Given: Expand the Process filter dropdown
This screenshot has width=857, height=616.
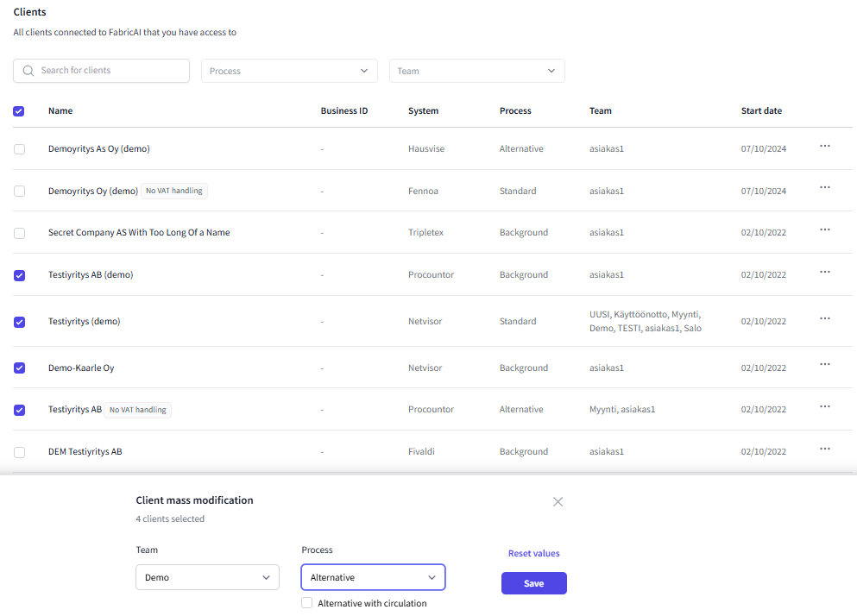Looking at the screenshot, I should click(x=289, y=71).
